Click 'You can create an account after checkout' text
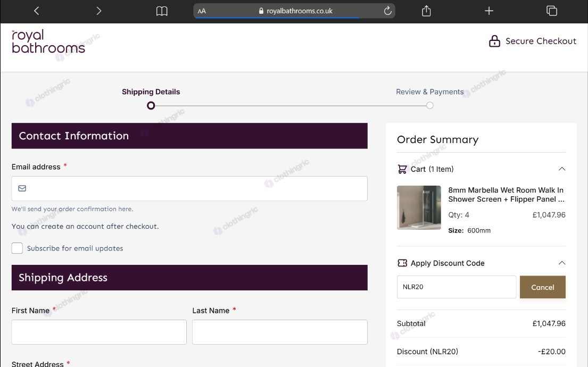This screenshot has height=367, width=588. point(85,227)
